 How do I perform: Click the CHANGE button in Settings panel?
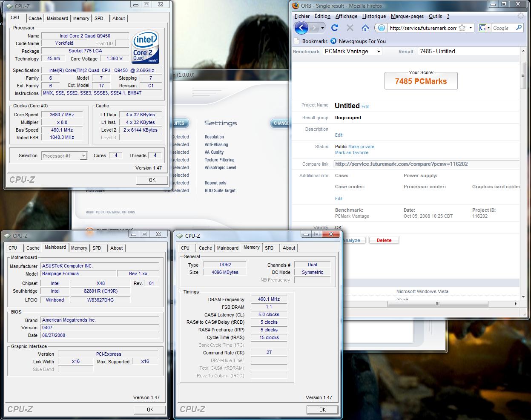(280, 123)
